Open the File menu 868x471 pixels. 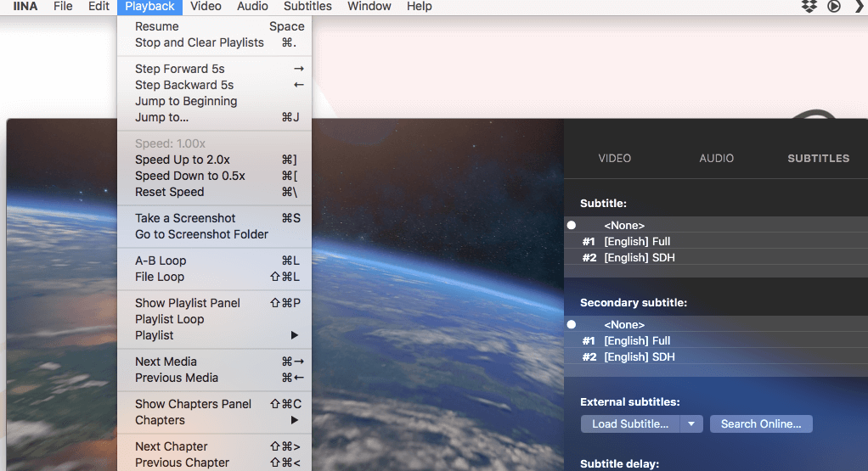[63, 6]
